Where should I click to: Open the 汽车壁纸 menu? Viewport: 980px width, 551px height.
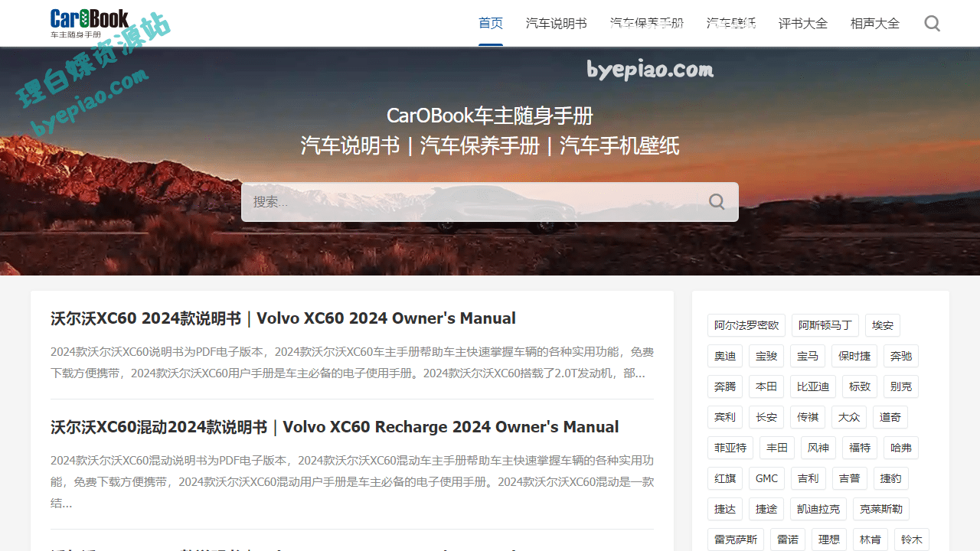pos(731,23)
